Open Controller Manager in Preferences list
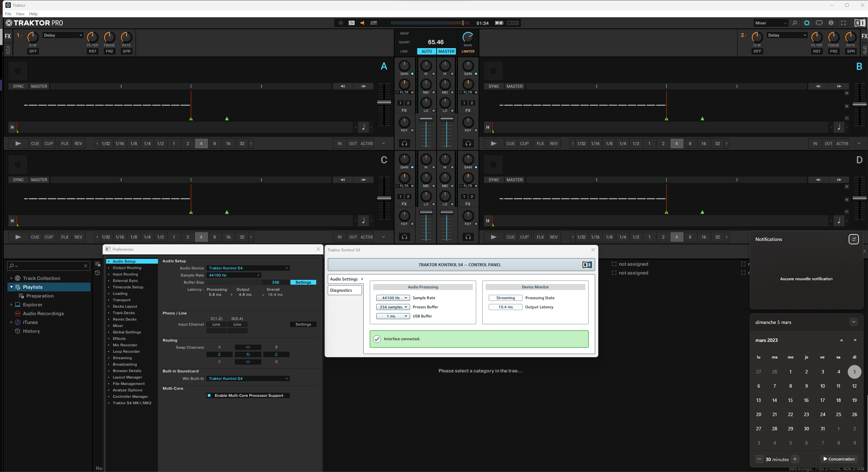The image size is (868, 472). [130, 396]
